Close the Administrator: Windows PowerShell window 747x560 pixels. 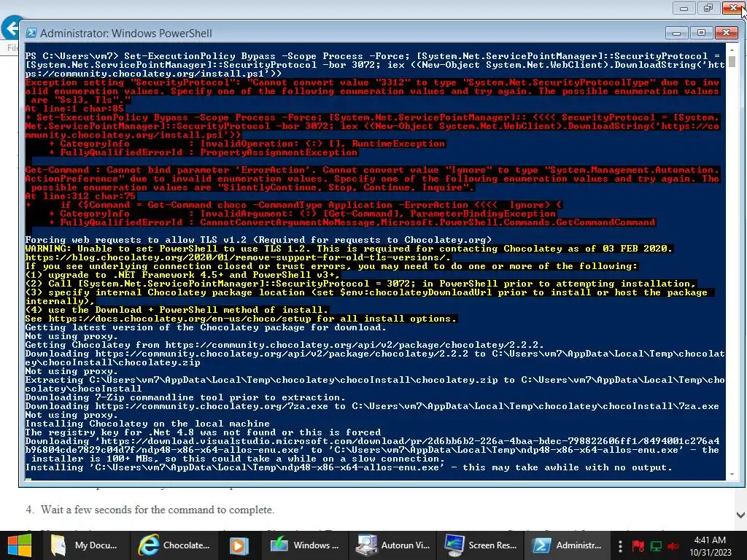click(726, 32)
